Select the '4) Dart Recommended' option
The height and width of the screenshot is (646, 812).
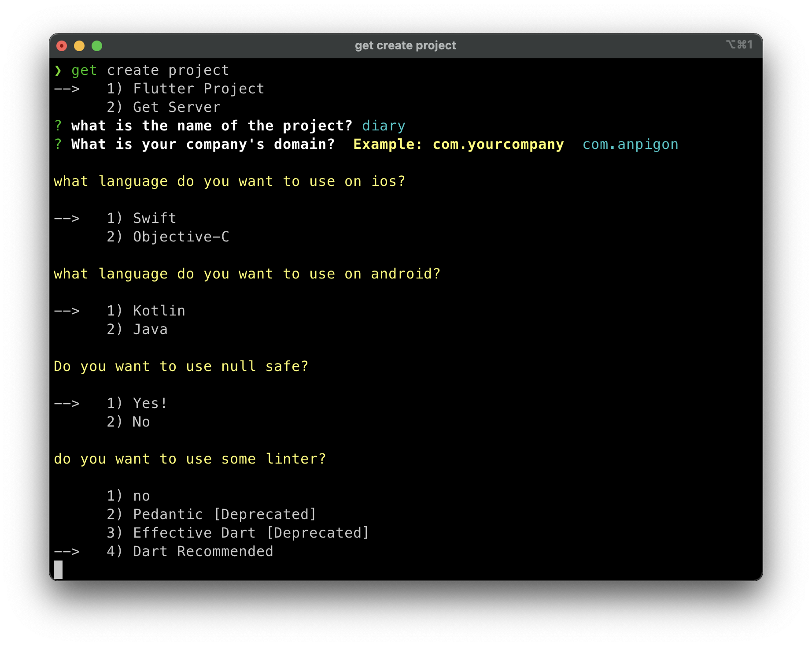[x=190, y=551]
